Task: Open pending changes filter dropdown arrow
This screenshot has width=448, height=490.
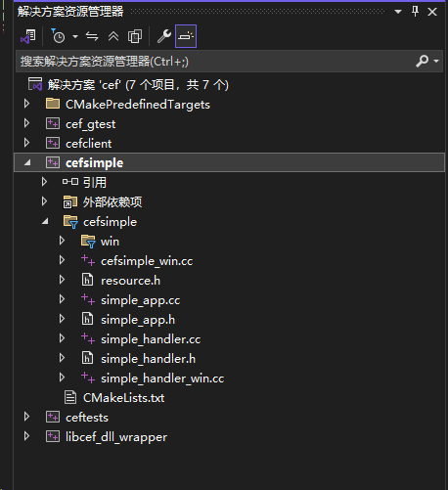Action: [75, 36]
